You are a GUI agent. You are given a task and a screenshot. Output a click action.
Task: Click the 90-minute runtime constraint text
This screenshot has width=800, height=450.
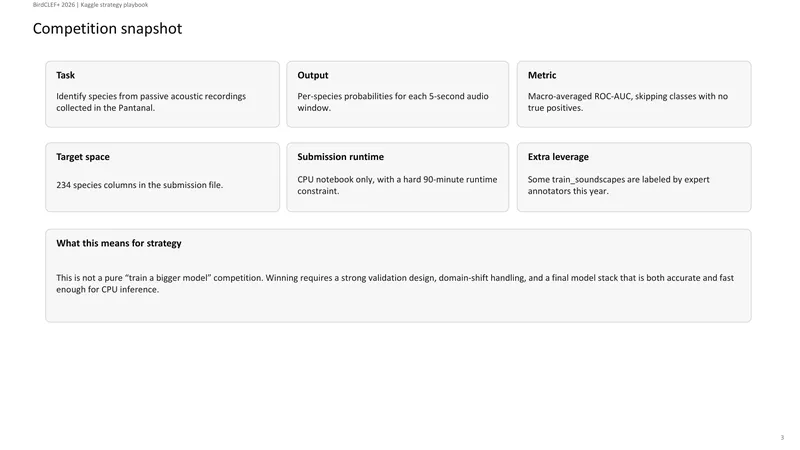(397, 185)
